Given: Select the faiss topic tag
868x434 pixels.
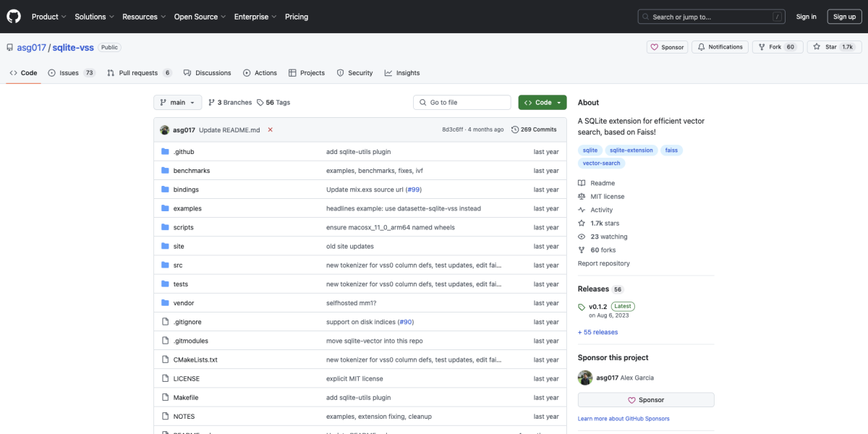Looking at the screenshot, I should point(671,150).
